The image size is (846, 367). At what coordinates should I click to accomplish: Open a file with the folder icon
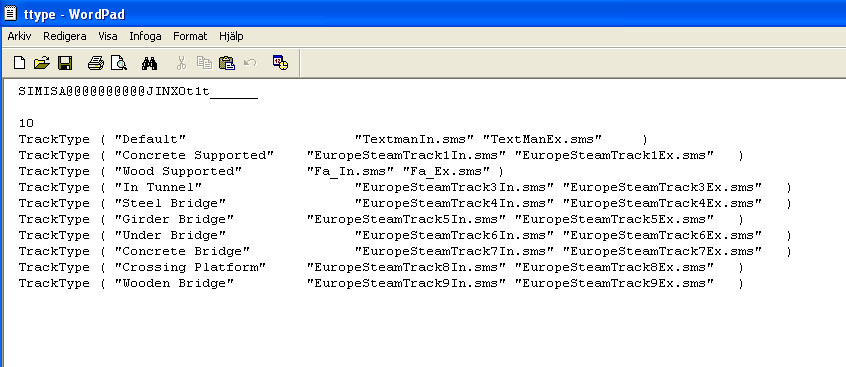(42, 63)
